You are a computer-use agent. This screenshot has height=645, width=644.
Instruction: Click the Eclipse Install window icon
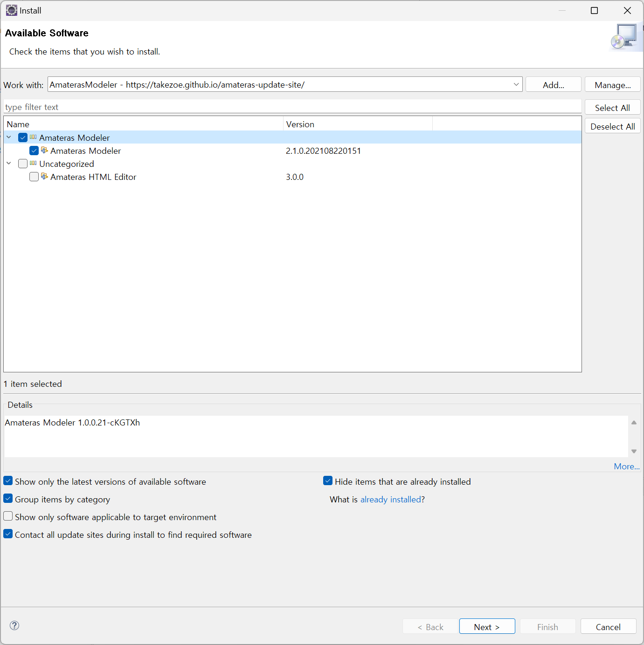point(11,10)
